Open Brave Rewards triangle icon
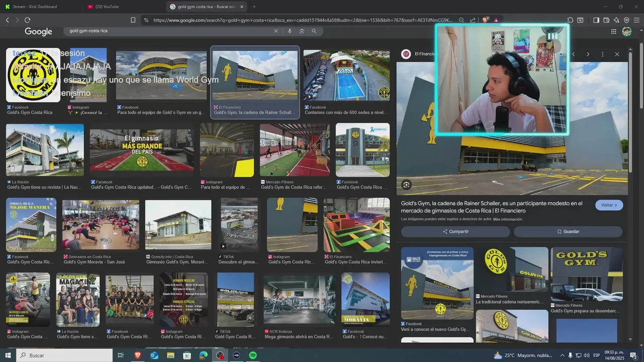This screenshot has width=644, height=362. (x=496, y=20)
